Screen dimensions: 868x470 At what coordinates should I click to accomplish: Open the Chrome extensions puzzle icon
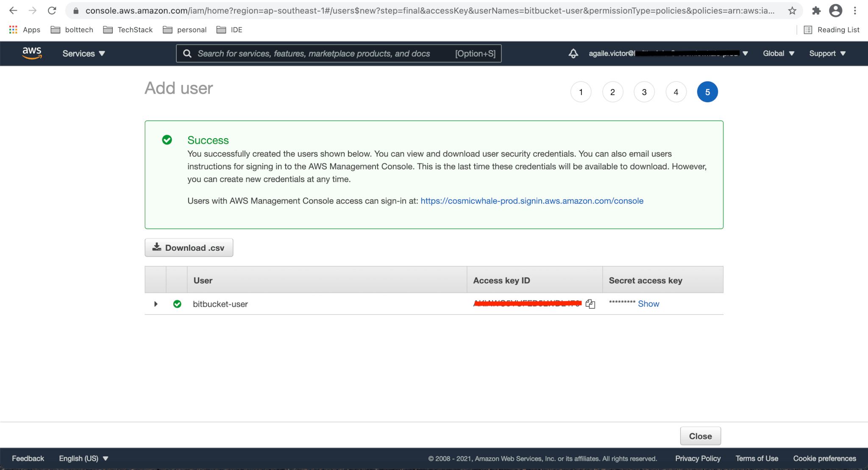coord(816,11)
